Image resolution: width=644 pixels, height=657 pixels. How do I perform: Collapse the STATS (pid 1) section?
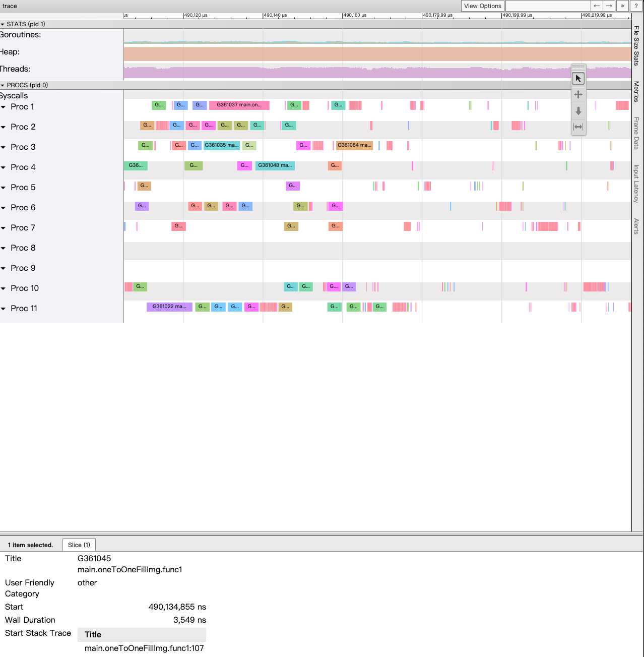point(3,24)
